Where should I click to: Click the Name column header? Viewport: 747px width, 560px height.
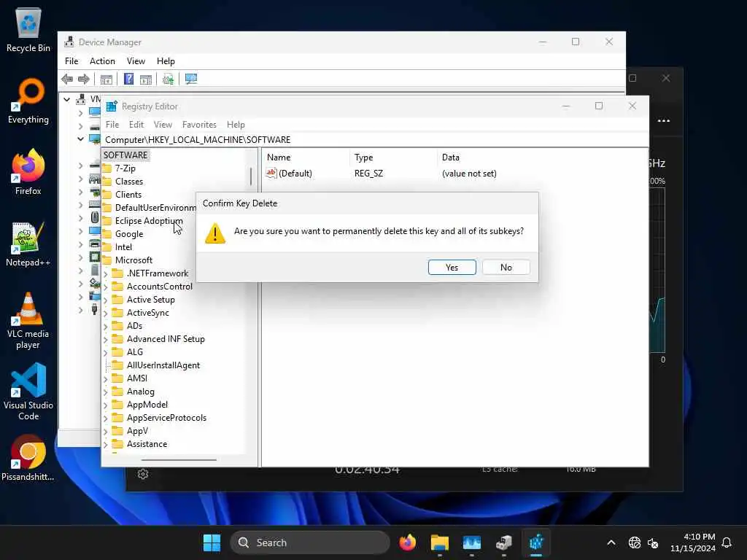(x=279, y=157)
